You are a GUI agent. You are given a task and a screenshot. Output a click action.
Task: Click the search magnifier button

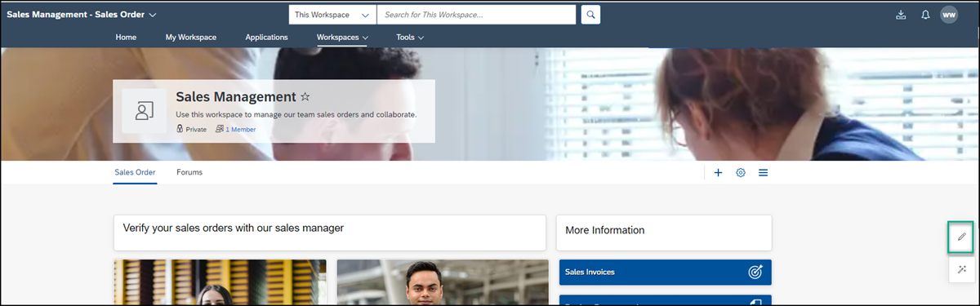tap(591, 15)
